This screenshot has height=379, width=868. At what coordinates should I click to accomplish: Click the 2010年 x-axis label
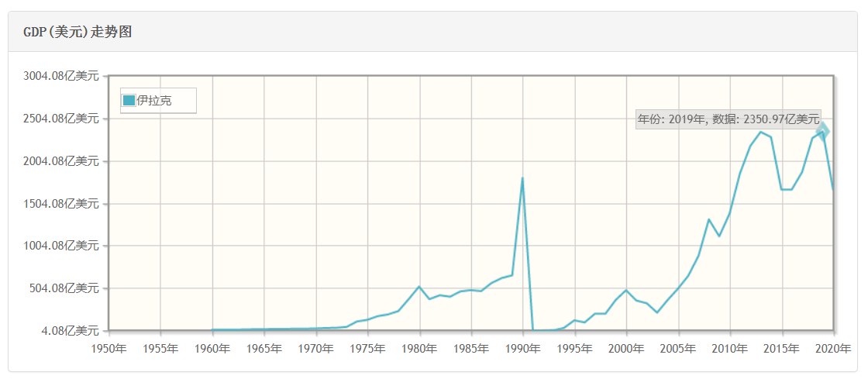point(730,349)
